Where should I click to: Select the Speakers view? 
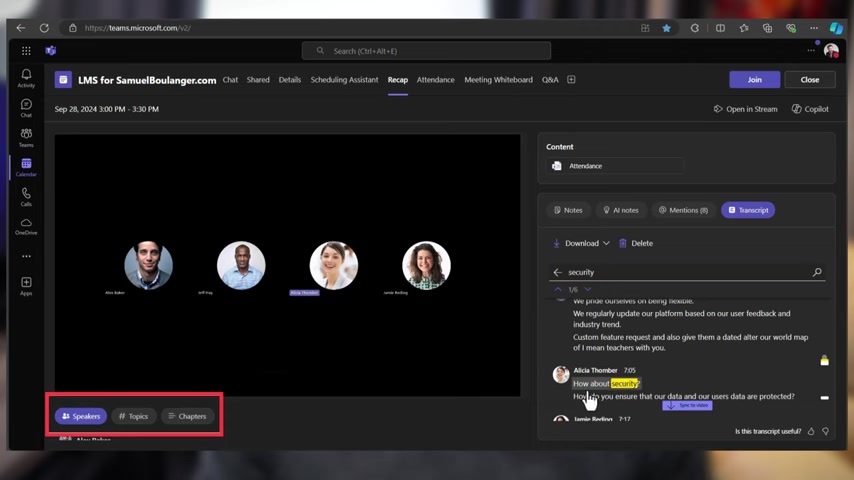pyautogui.click(x=81, y=416)
